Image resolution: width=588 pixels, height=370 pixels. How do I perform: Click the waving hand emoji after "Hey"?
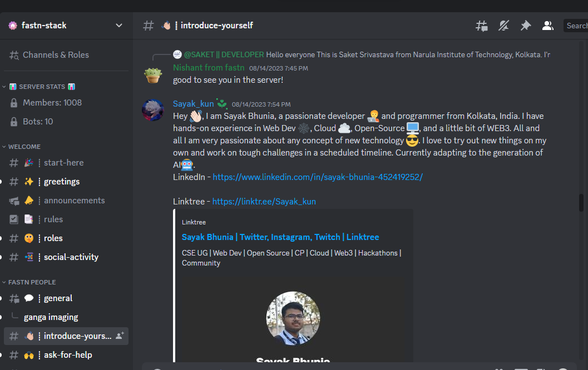(196, 116)
